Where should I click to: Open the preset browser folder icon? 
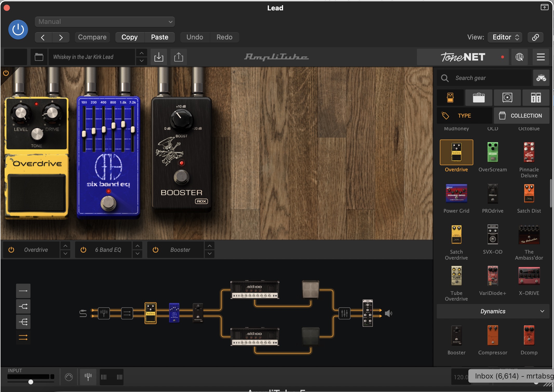(x=39, y=57)
